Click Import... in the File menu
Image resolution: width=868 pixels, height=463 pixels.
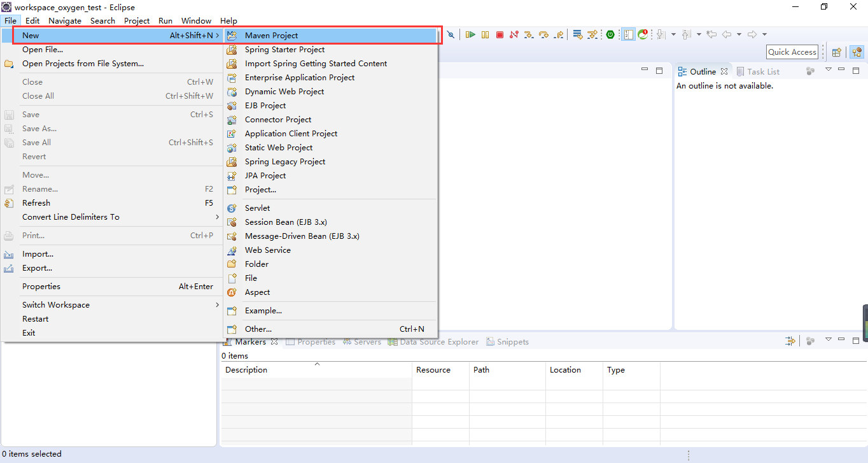(111, 253)
